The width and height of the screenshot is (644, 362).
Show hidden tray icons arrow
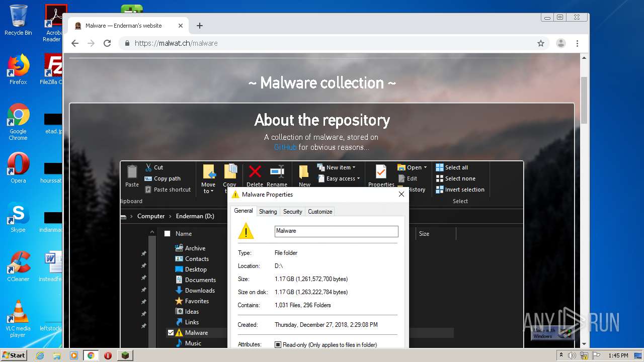(x=561, y=355)
